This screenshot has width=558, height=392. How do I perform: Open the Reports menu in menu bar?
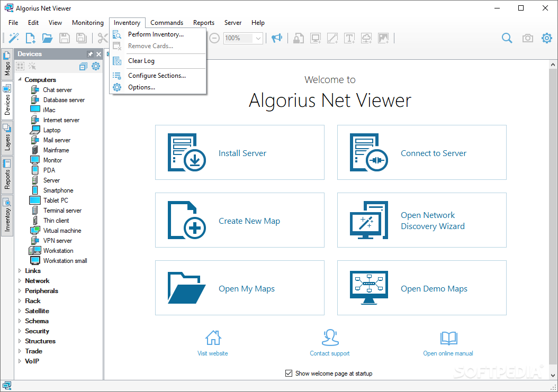(x=204, y=23)
